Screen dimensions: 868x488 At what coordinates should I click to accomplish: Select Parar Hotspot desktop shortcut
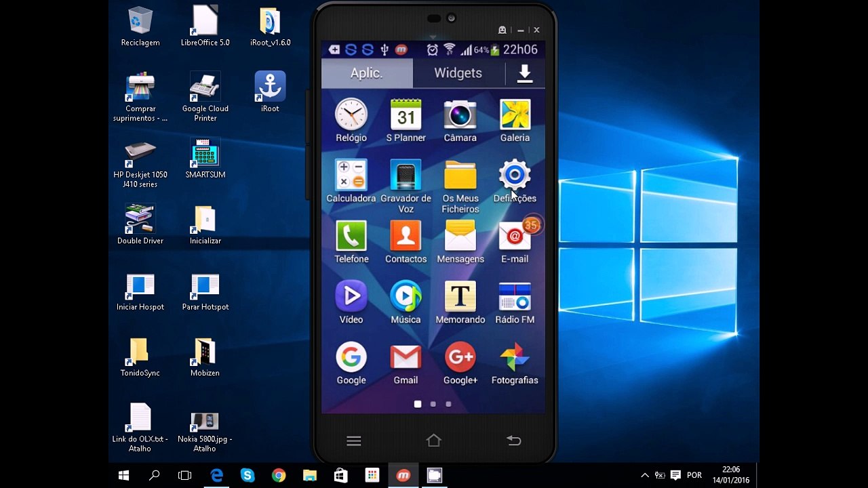(205, 291)
